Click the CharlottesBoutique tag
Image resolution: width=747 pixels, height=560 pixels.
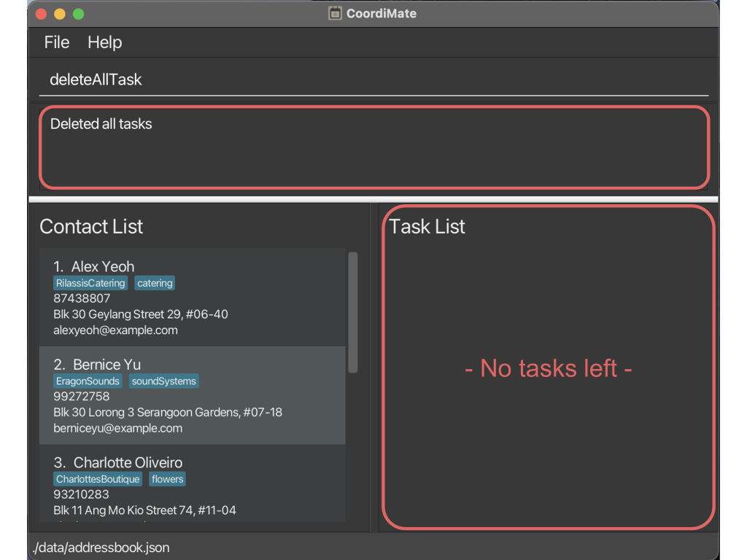98,479
